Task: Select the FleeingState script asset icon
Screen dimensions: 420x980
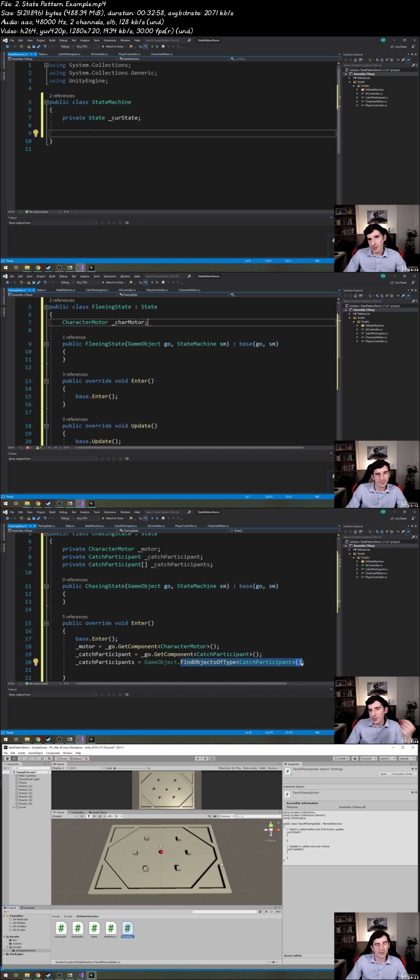Action: pos(78,928)
